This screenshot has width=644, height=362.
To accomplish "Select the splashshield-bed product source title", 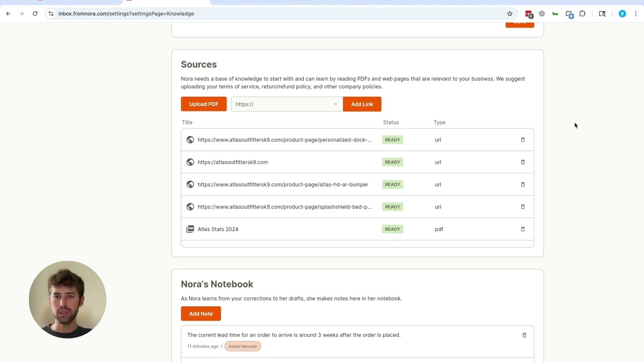I will (285, 207).
